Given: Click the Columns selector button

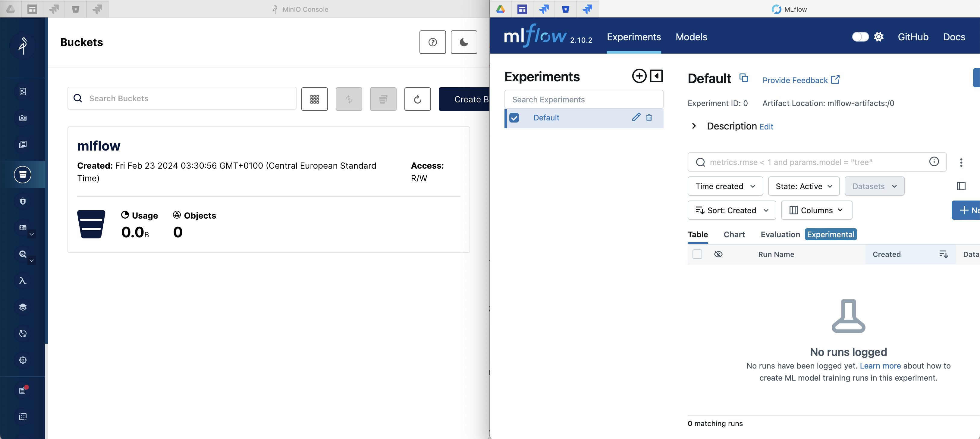Looking at the screenshot, I should (x=816, y=210).
